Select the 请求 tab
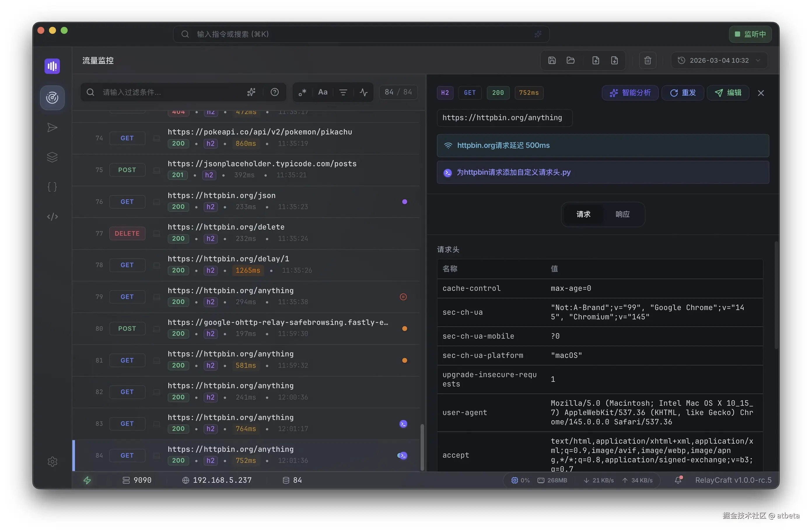 [x=583, y=214]
